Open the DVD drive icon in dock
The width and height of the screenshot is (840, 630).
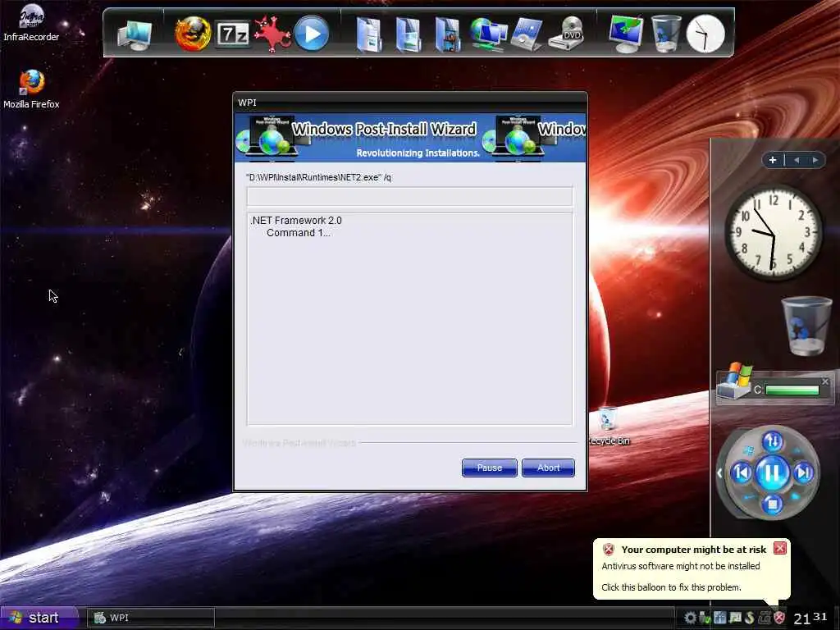[x=568, y=34]
